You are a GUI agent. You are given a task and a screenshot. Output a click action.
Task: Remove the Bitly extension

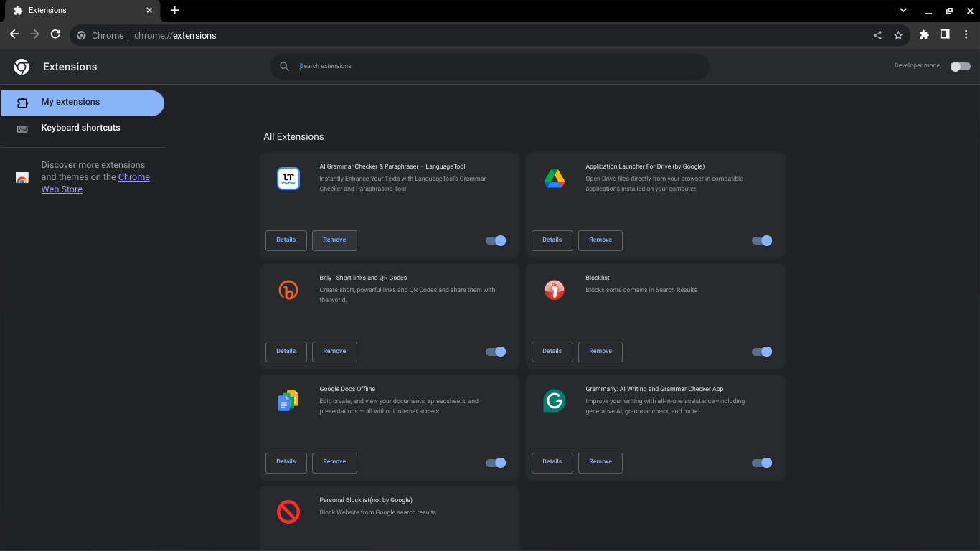point(334,352)
